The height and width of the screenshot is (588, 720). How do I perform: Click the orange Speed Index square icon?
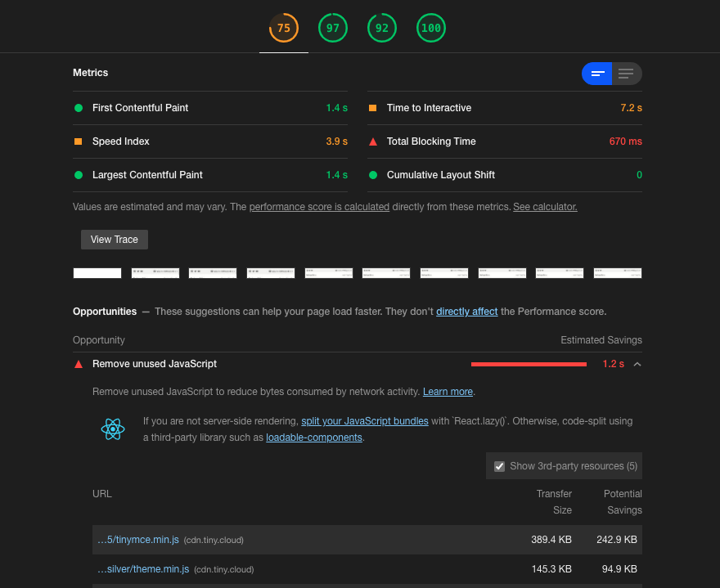tap(79, 141)
